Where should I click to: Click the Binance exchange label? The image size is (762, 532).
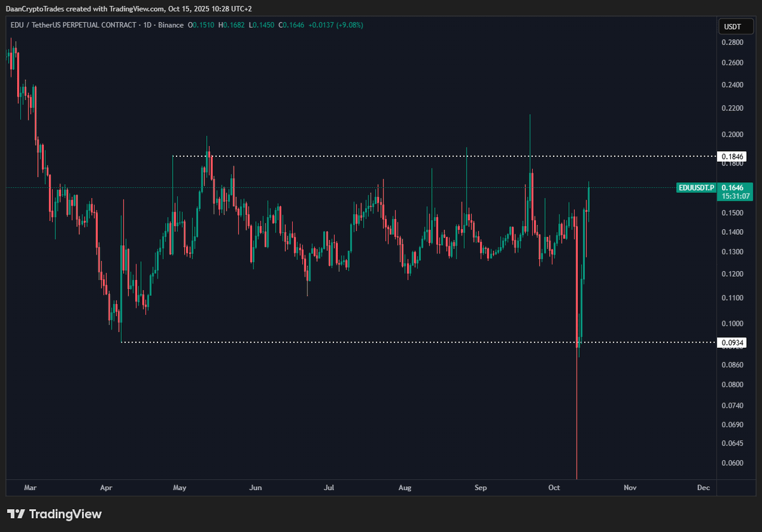171,25
